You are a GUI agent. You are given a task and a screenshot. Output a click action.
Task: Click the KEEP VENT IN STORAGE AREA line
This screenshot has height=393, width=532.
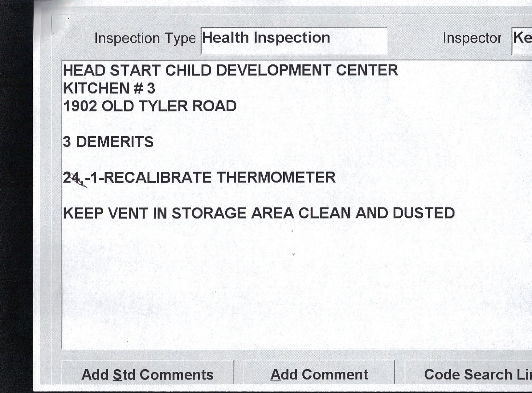coord(259,213)
